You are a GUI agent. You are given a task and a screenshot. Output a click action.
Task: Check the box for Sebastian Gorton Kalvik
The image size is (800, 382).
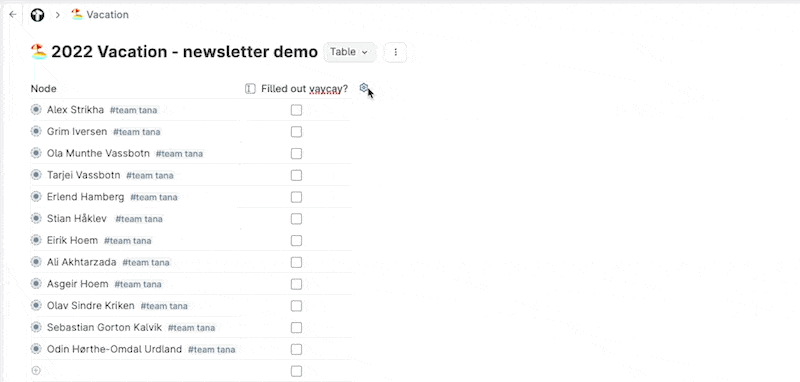point(296,327)
